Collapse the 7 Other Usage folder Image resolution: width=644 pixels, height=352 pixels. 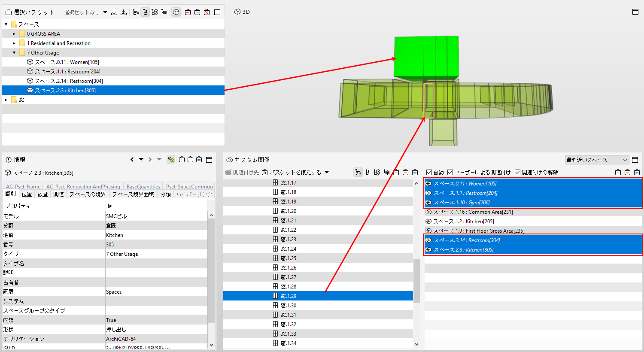pos(14,53)
